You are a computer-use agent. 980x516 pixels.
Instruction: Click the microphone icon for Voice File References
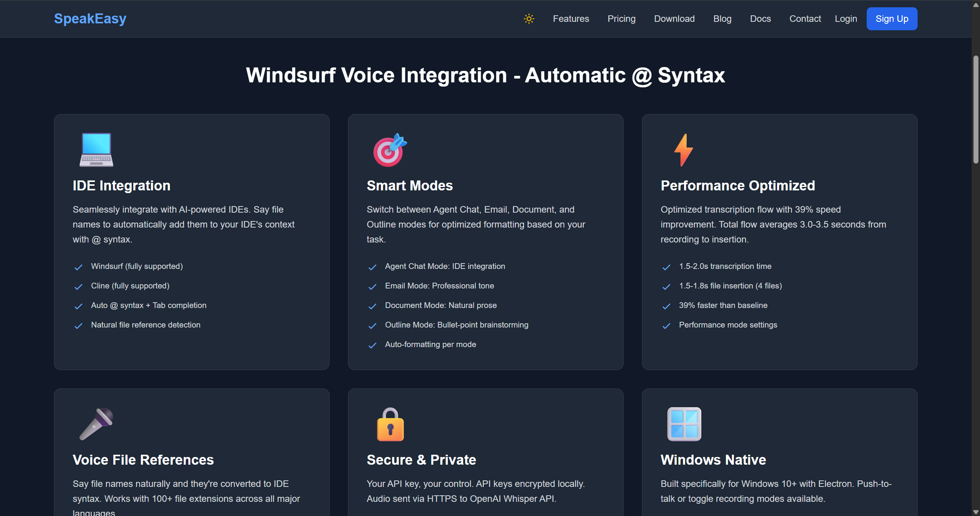click(96, 424)
